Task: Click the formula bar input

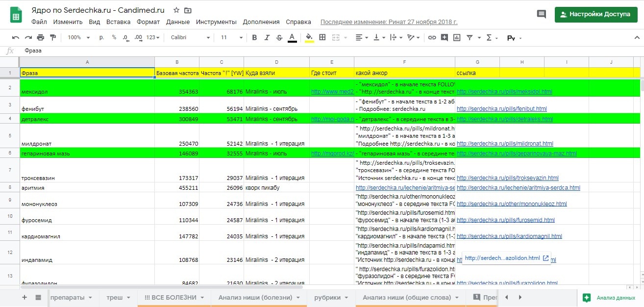Action: (333, 51)
